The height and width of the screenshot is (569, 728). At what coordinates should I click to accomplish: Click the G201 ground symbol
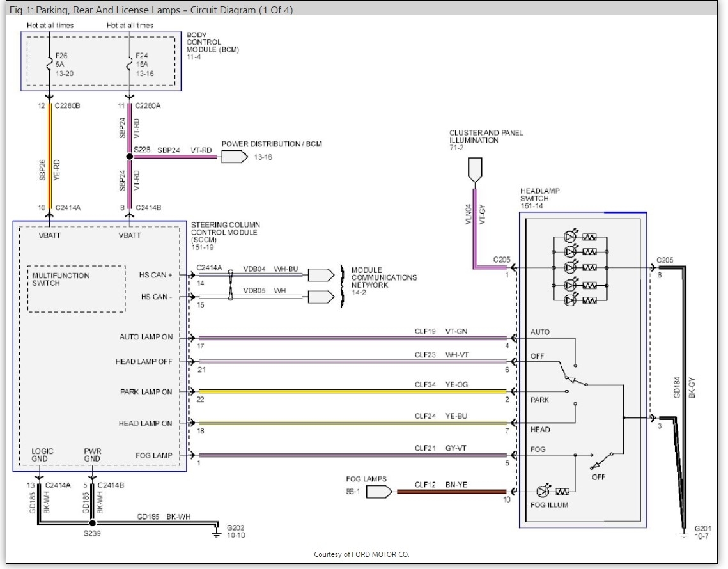[x=684, y=528]
